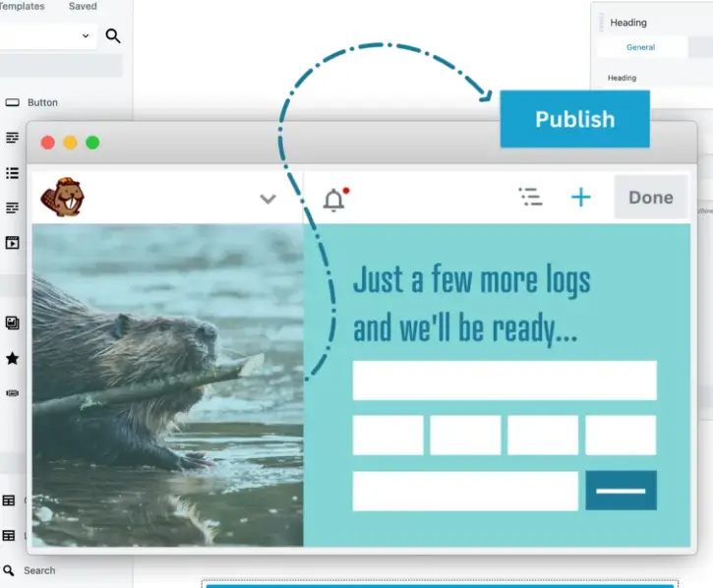Click the dark teal submit button
Viewport: 713px width, 588px height.
click(622, 491)
